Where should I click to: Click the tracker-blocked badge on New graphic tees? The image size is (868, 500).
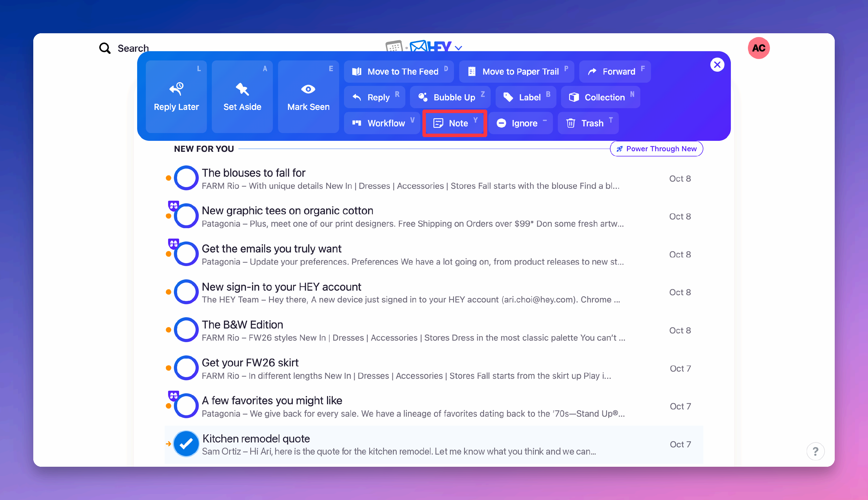pyautogui.click(x=174, y=206)
